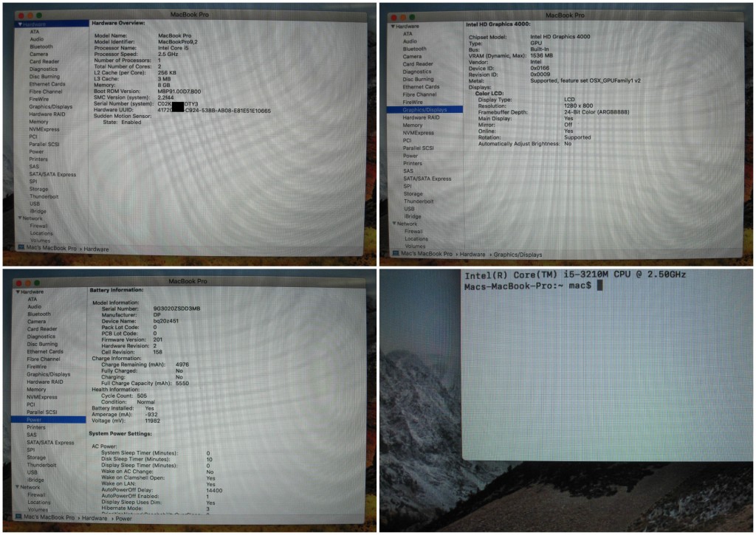Click battery serial number 9G3020ZSDD3MB
The height and width of the screenshot is (535, 756).
coord(176,308)
